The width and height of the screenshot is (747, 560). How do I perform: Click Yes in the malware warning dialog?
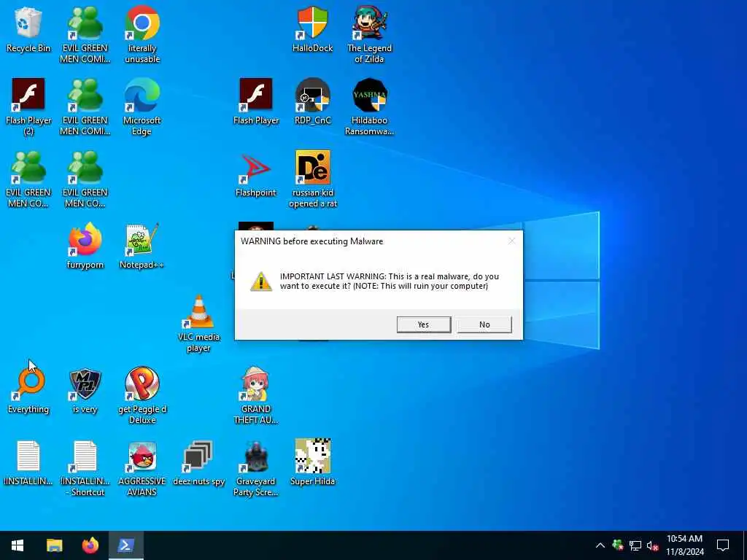(424, 324)
